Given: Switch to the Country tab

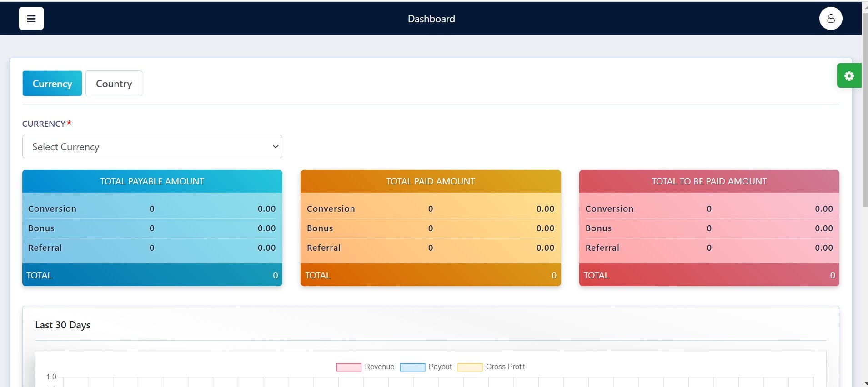Looking at the screenshot, I should coord(114,84).
